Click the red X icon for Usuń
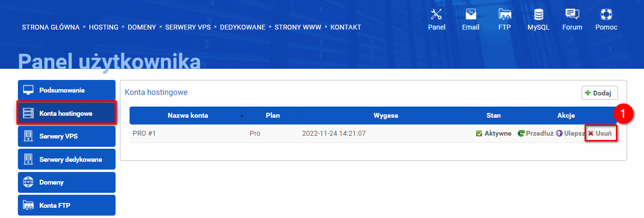 point(591,133)
